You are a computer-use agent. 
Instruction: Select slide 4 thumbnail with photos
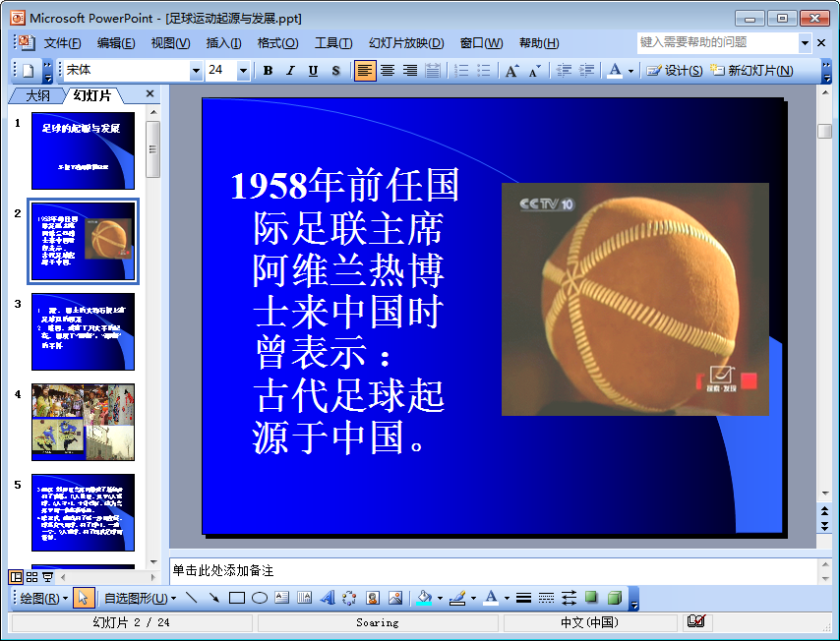(83, 422)
